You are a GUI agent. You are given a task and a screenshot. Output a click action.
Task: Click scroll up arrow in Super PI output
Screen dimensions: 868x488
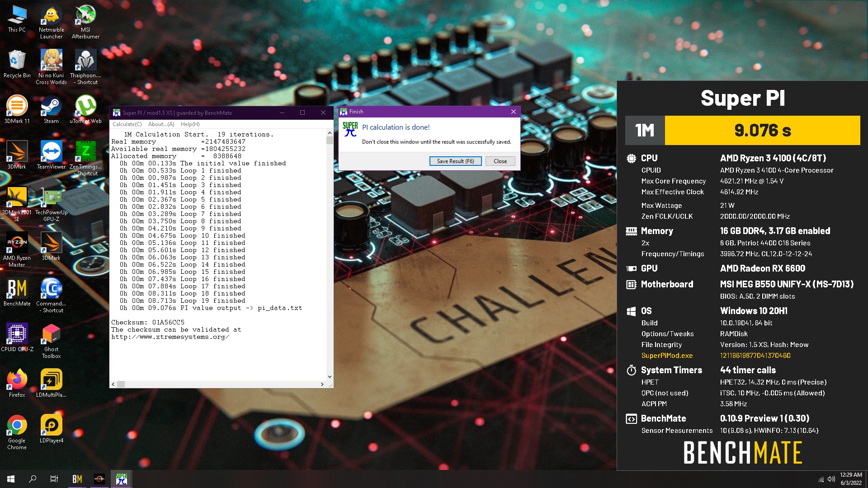coord(330,133)
